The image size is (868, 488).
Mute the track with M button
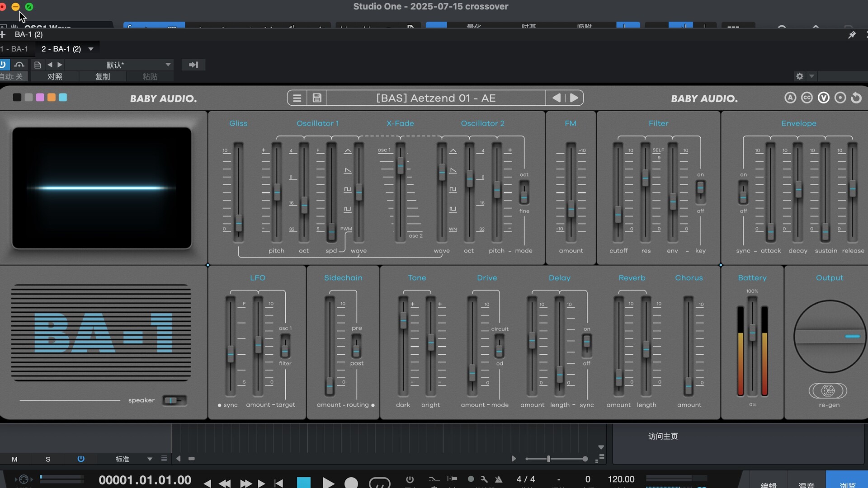tap(14, 459)
